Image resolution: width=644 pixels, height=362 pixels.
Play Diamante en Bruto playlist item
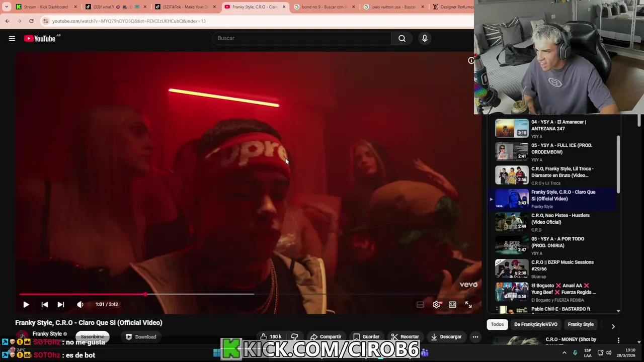553,175
